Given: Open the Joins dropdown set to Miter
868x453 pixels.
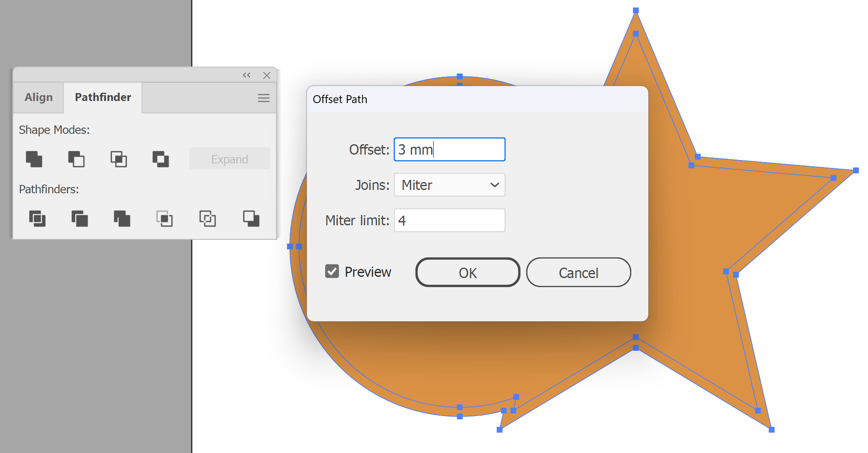Looking at the screenshot, I should click(449, 185).
